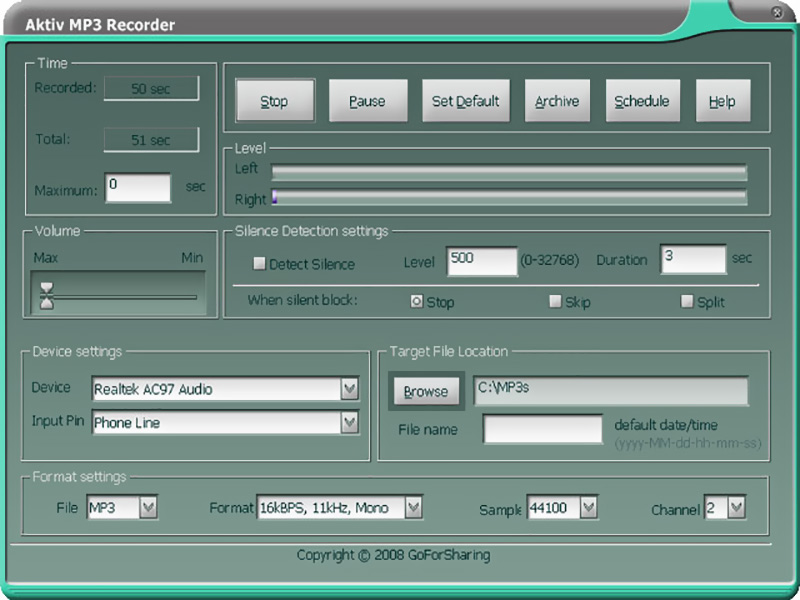
Task: Stop the current recording
Action: (274, 100)
